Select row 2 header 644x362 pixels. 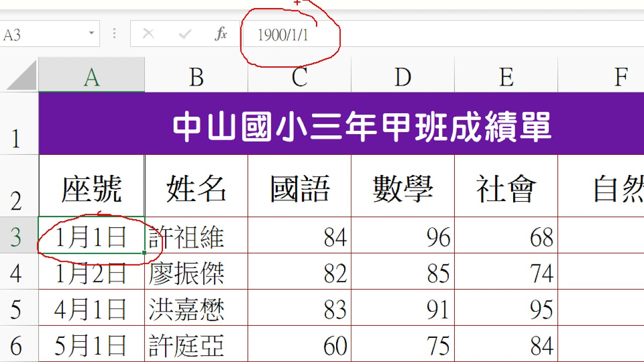pos(19,186)
